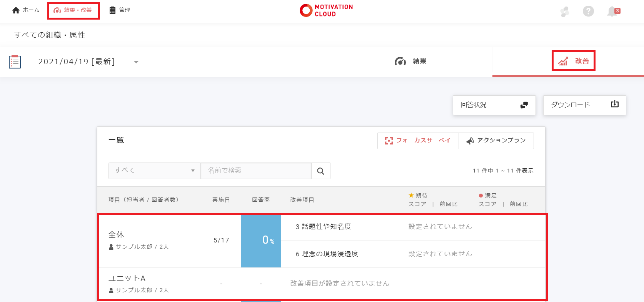The image size is (644, 302).
Task: Click 実施日 column header
Action: [221, 200]
